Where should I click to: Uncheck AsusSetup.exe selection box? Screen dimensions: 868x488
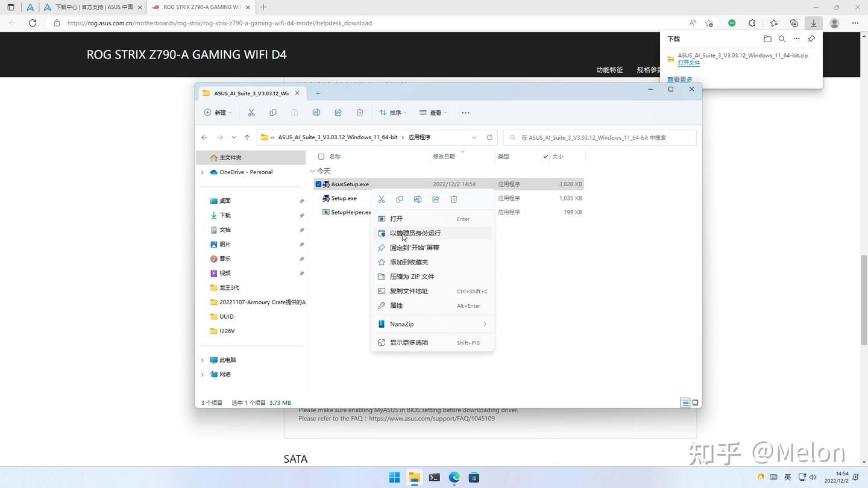click(319, 184)
